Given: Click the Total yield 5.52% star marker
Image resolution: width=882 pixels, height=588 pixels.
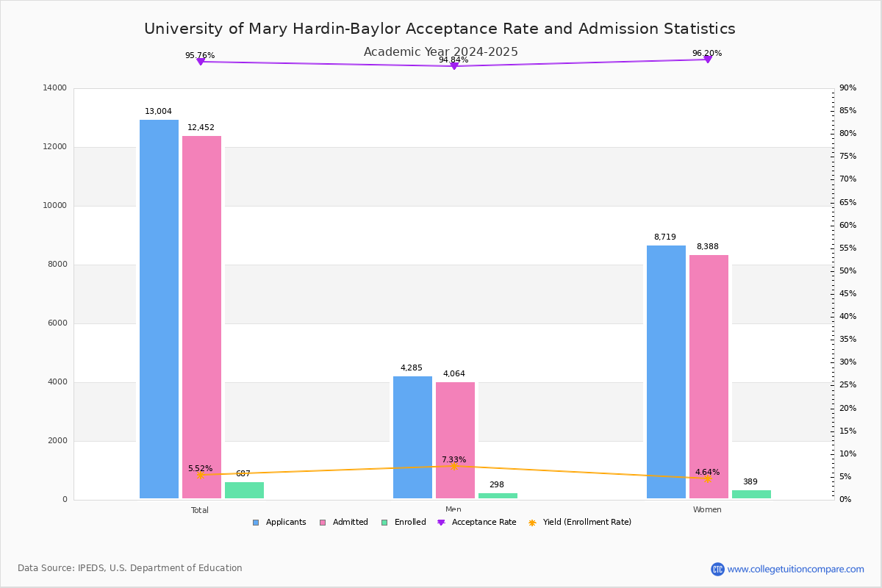Looking at the screenshot, I should pos(200,475).
